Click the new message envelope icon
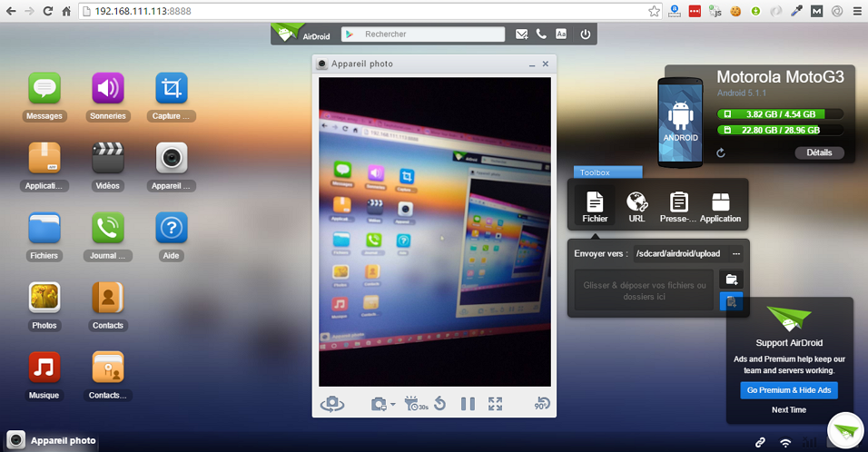The height and width of the screenshot is (452, 868). pos(521,34)
